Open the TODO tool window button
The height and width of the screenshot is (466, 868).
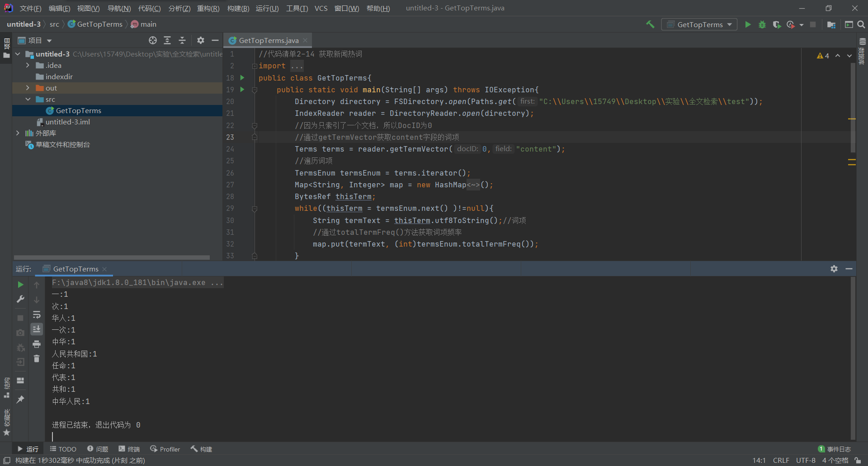pos(63,449)
